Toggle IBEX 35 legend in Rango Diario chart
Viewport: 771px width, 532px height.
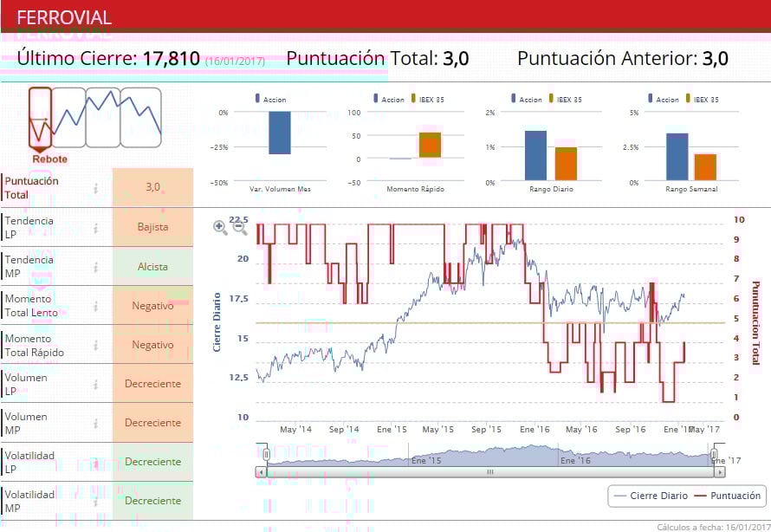(565, 99)
